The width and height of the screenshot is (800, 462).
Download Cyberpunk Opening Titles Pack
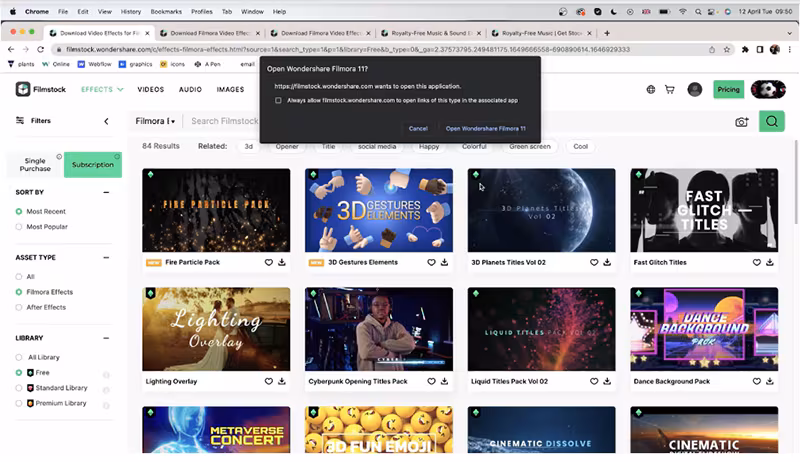tap(444, 381)
